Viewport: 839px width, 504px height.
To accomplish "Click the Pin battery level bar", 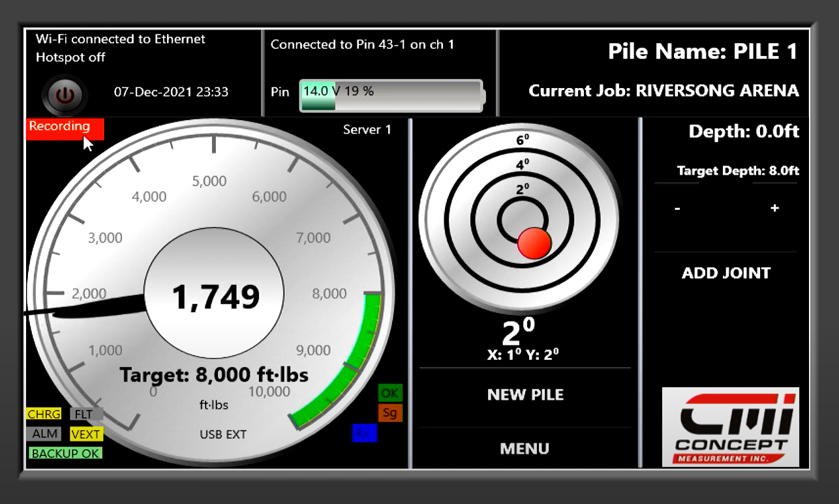I will [391, 95].
